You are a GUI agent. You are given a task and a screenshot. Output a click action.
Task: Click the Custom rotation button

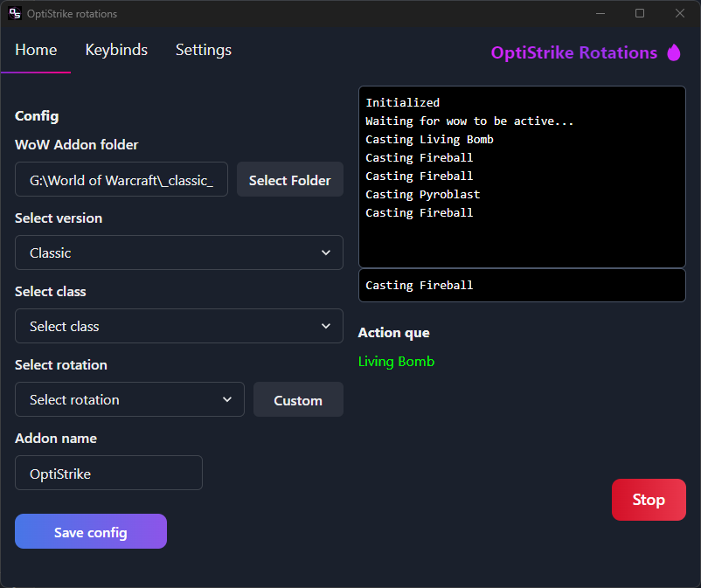[298, 399]
